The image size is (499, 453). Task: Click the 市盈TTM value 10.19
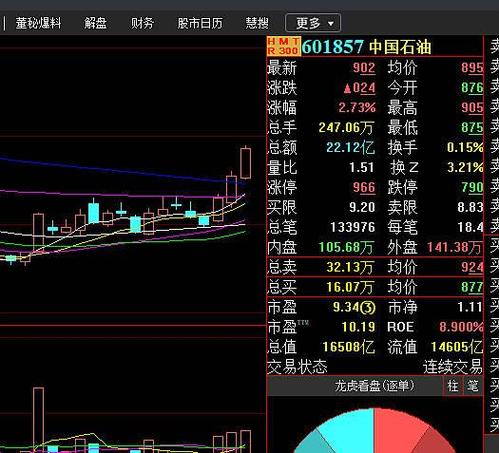click(358, 327)
